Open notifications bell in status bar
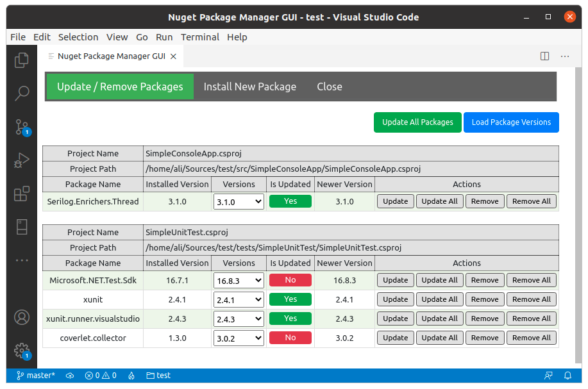This screenshot has width=588, height=389. (567, 376)
